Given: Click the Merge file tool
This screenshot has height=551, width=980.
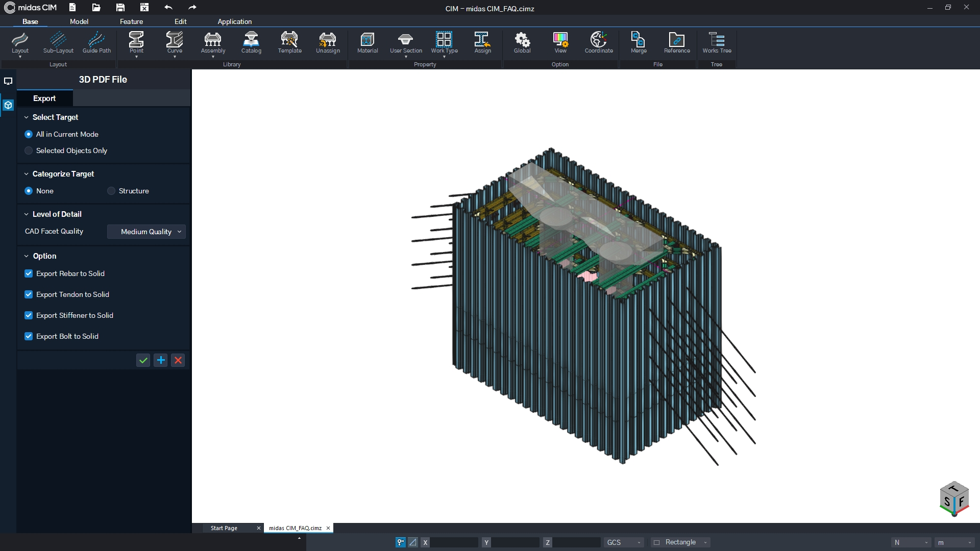Looking at the screenshot, I should [638, 43].
